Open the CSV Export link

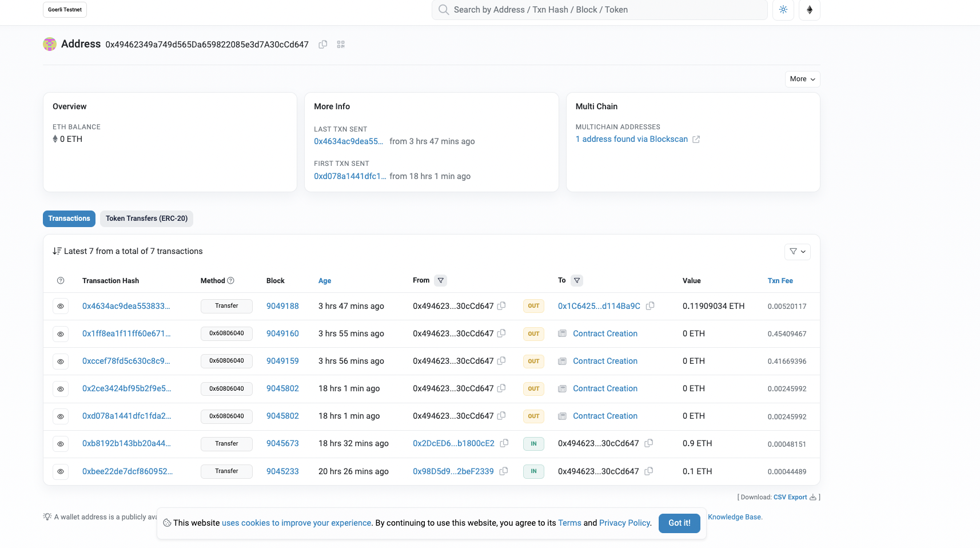(x=790, y=497)
